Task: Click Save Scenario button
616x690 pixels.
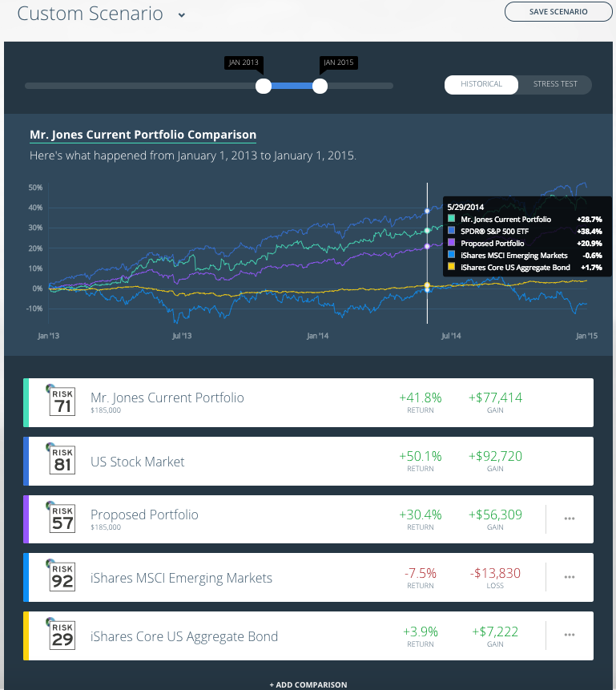Action: (x=558, y=12)
